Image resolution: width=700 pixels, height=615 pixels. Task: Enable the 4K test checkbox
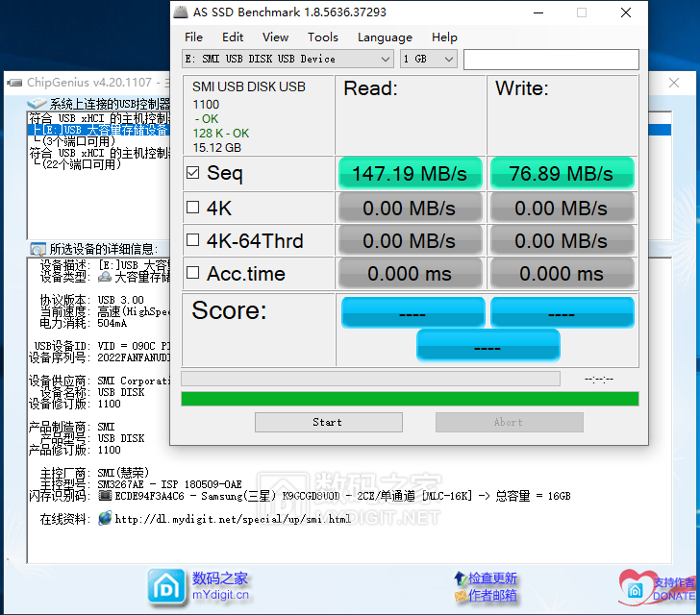pos(193,208)
